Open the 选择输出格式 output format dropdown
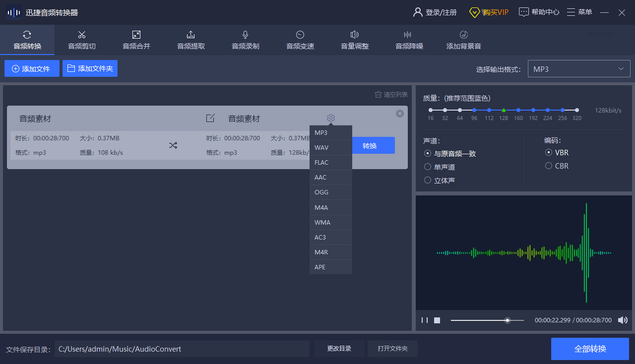The image size is (635, 364). click(578, 68)
